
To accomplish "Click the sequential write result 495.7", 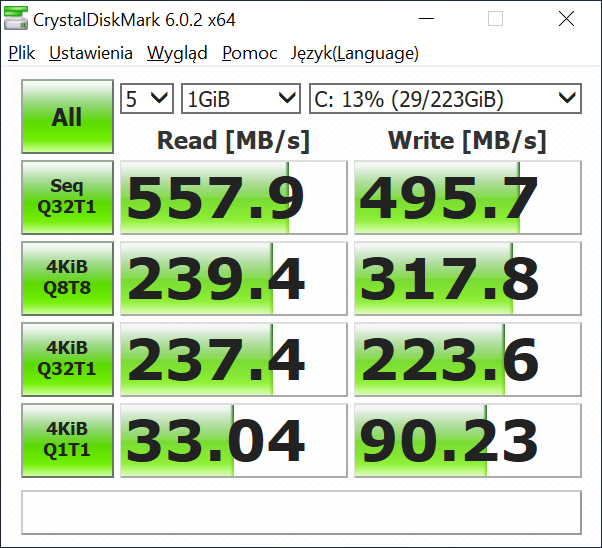I will point(467,197).
